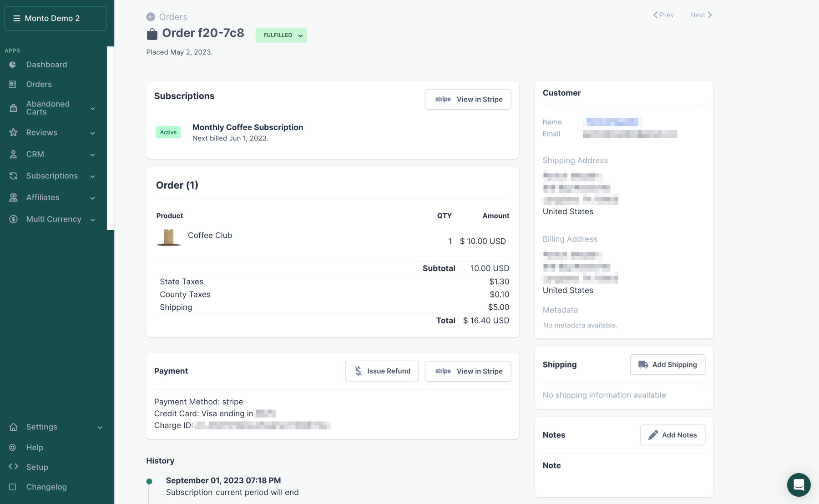Open Changelog in the sidebar
This screenshot has width=819, height=504.
point(46,487)
